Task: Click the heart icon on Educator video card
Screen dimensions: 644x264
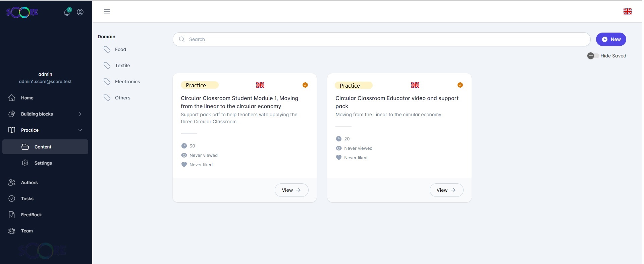Action: pyautogui.click(x=339, y=158)
